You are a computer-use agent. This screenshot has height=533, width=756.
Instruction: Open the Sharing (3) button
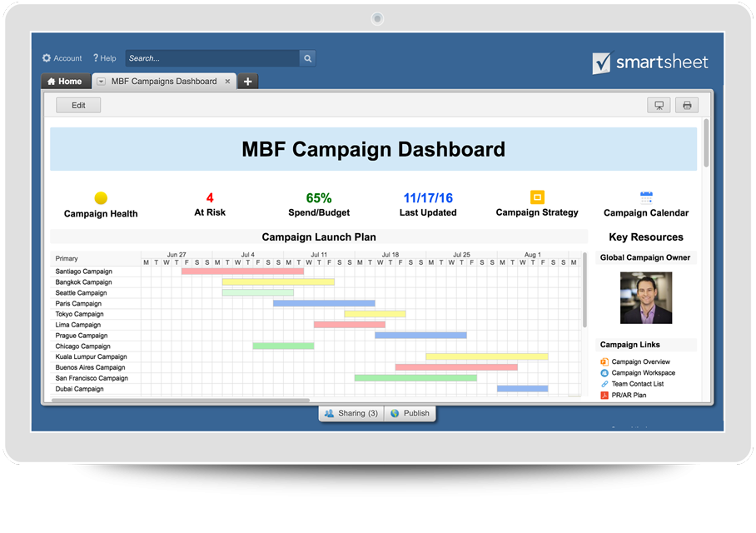click(351, 413)
